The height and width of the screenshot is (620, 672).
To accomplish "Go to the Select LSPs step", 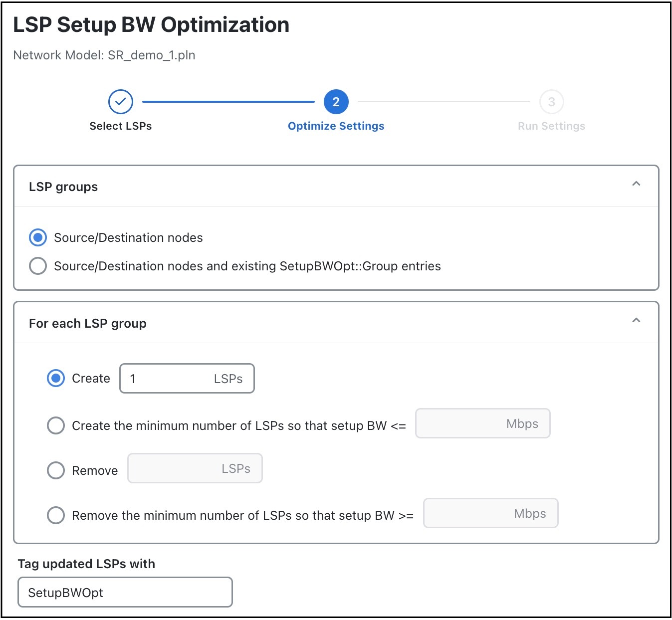I will click(120, 126).
